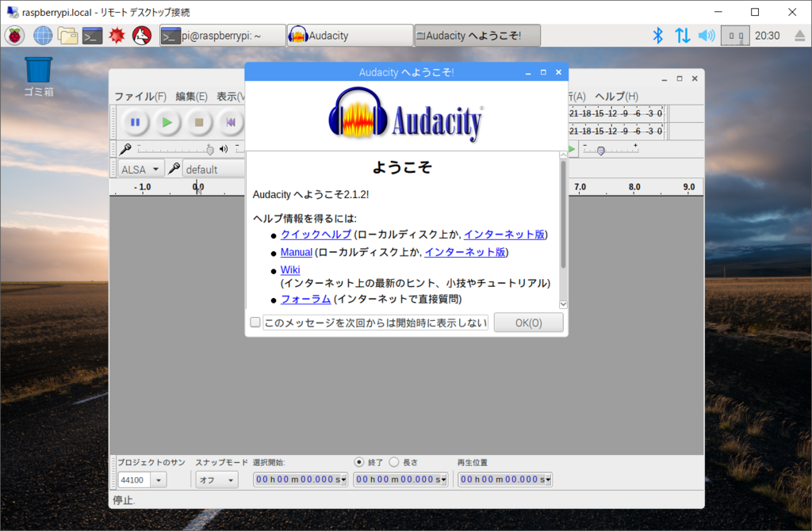Click the recording volume microphone icon
Image resolution: width=812 pixels, height=531 pixels.
125,149
